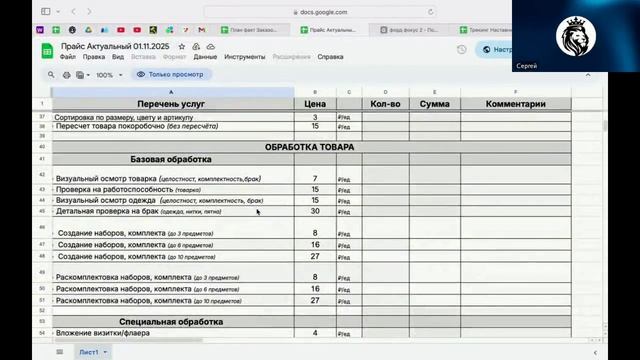
Task: Click the blue share access button with the globe icon
Action: click(495, 49)
